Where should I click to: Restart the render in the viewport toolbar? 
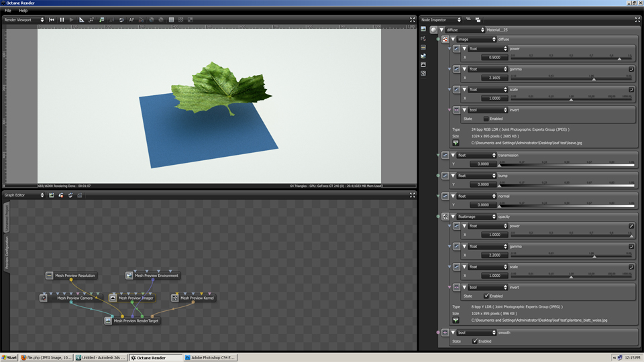pyautogui.click(x=52, y=19)
